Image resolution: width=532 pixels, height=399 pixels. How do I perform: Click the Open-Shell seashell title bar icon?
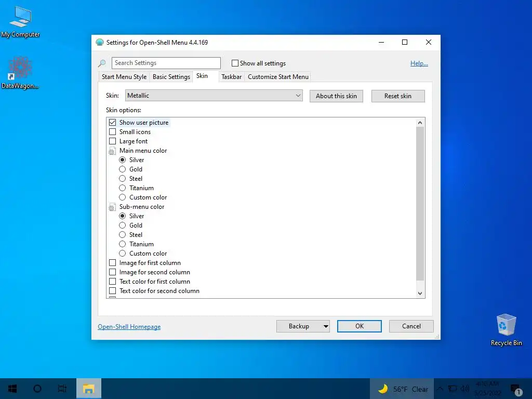coord(99,43)
